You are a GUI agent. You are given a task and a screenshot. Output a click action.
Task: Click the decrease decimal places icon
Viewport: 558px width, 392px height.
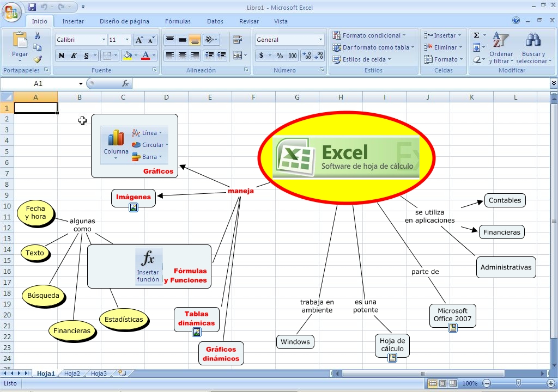pos(319,56)
